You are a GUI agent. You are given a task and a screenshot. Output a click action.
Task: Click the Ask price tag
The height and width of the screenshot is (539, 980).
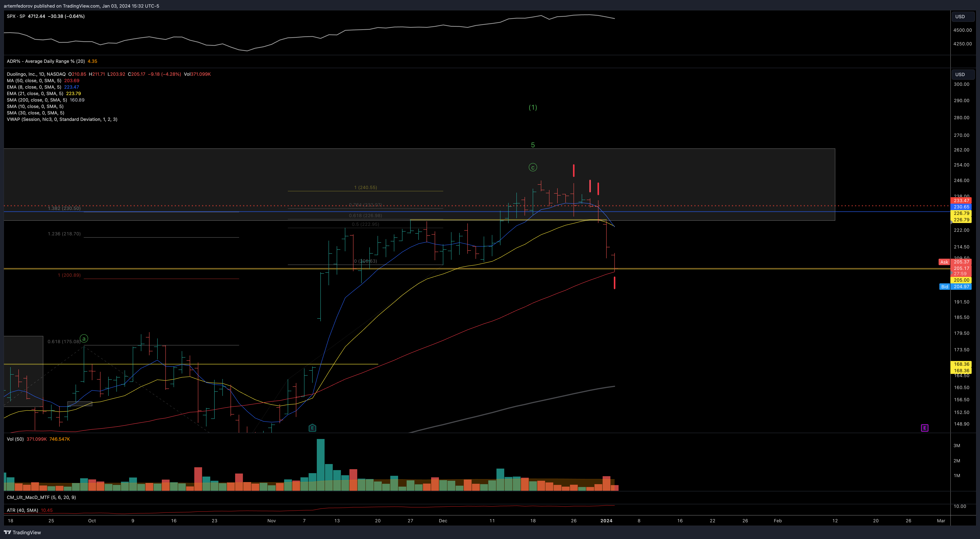coord(944,262)
